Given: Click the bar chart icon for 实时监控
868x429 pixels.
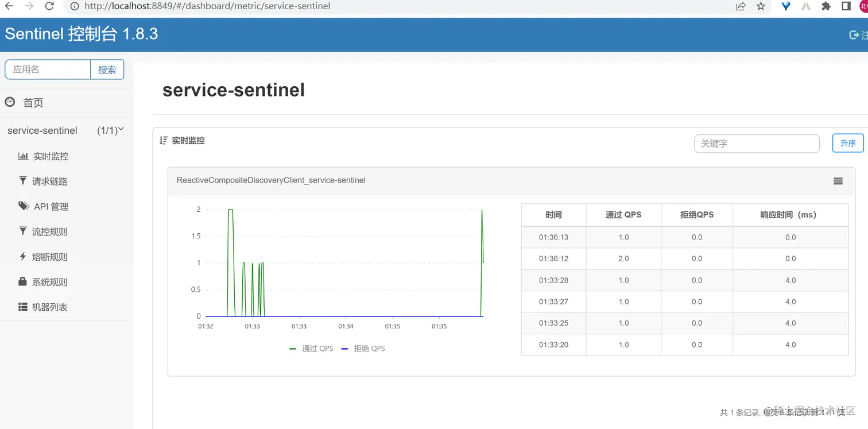Looking at the screenshot, I should tap(23, 156).
